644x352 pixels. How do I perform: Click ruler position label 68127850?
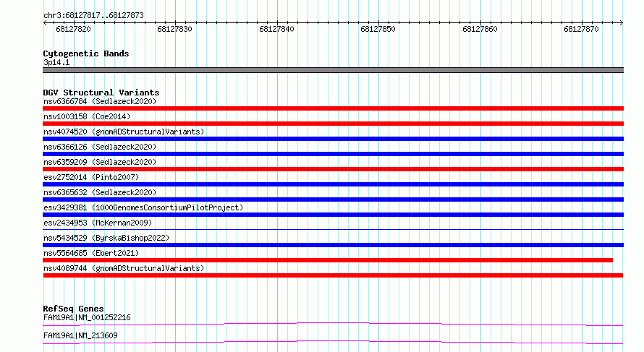click(378, 29)
